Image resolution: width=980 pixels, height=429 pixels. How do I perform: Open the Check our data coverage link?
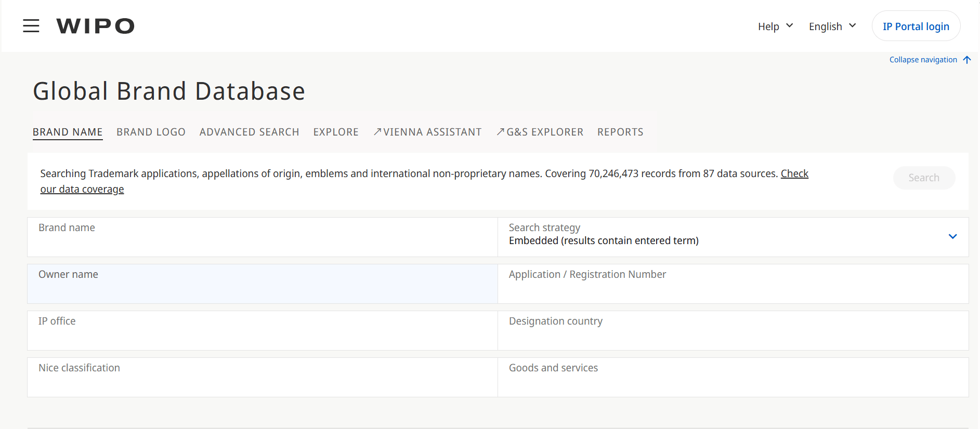pos(794,173)
